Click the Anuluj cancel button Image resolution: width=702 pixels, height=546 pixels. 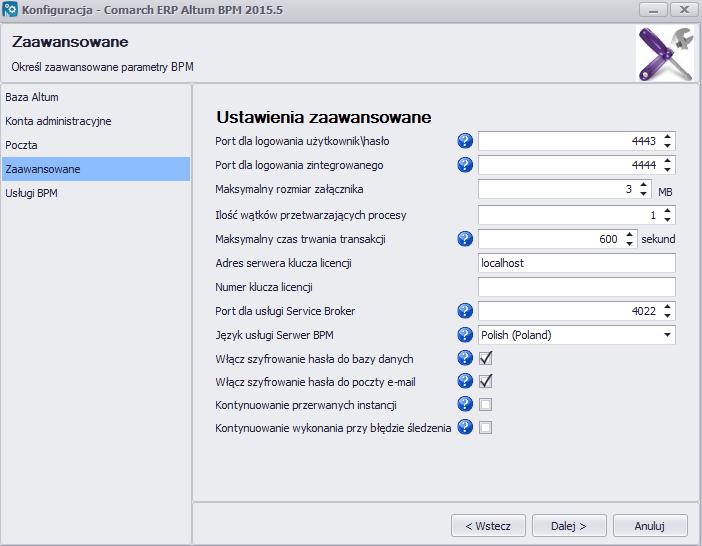(x=650, y=525)
